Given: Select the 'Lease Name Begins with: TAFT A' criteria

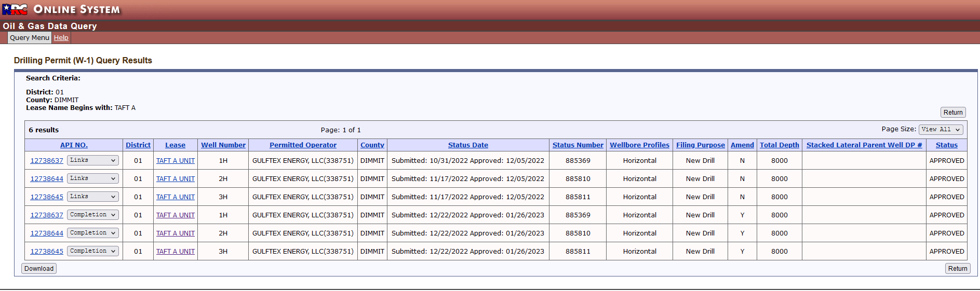Looking at the screenshot, I should 80,108.
